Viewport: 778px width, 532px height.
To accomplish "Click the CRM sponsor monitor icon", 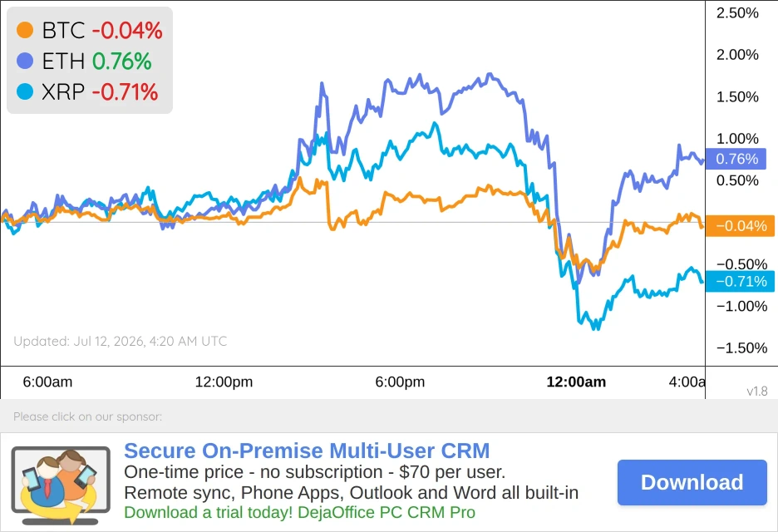I will (61, 485).
